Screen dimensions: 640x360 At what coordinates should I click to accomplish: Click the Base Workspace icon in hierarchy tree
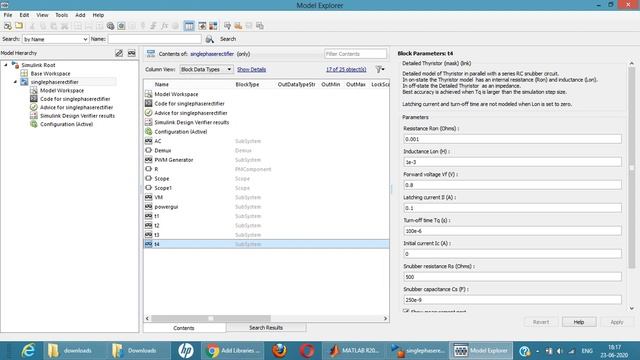pos(24,73)
